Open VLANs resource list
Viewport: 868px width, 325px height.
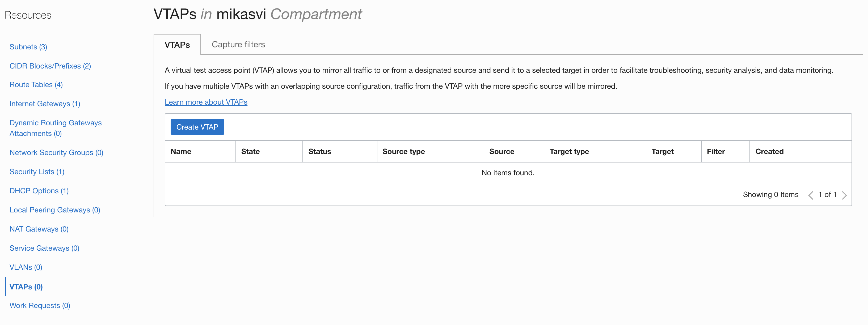pyautogui.click(x=26, y=267)
